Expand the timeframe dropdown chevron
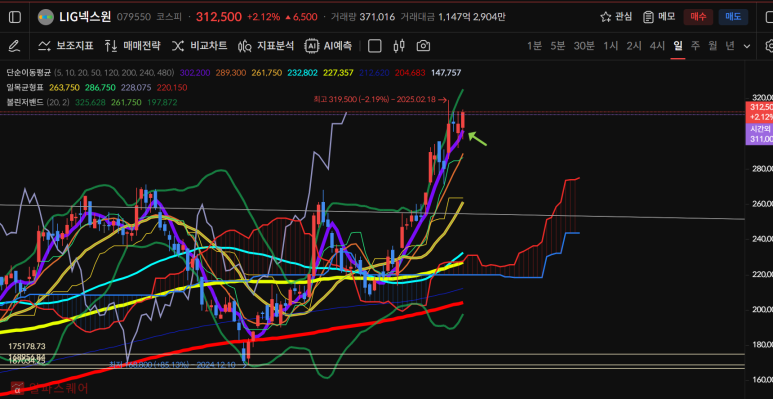The width and height of the screenshot is (773, 399). coord(747,46)
